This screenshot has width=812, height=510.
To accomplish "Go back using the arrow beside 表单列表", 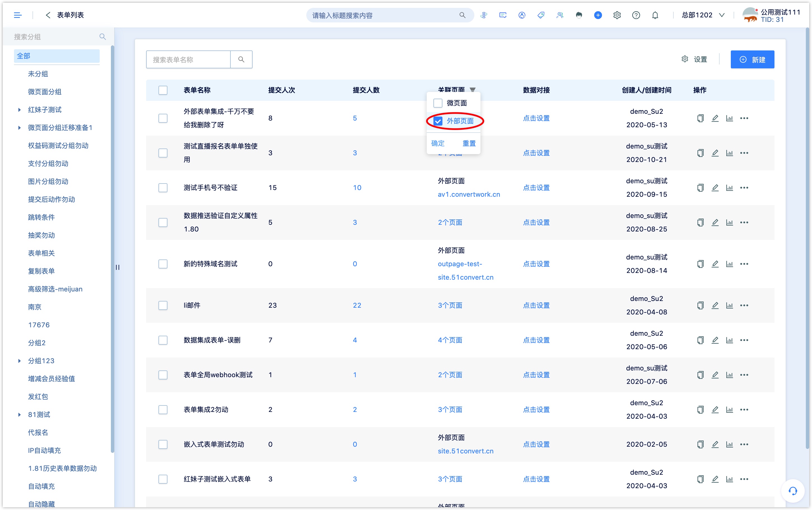I will (x=48, y=15).
